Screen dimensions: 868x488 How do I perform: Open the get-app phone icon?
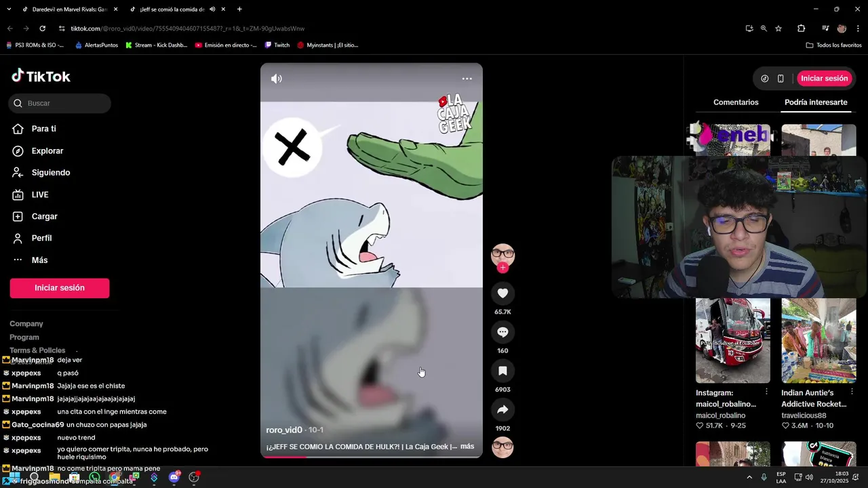click(781, 79)
